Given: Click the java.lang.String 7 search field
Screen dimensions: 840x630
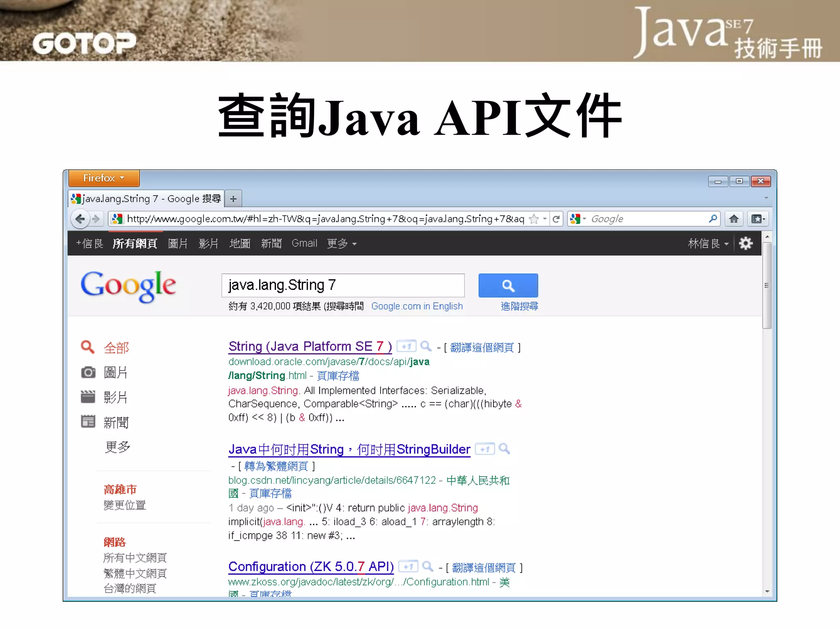Looking at the screenshot, I should point(343,285).
